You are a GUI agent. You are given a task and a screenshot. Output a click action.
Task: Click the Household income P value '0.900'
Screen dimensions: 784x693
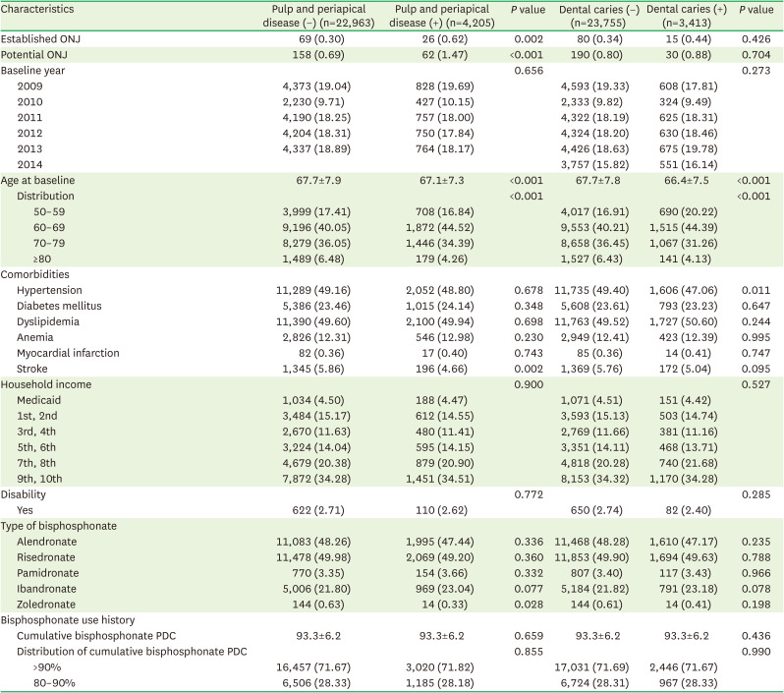pos(529,384)
